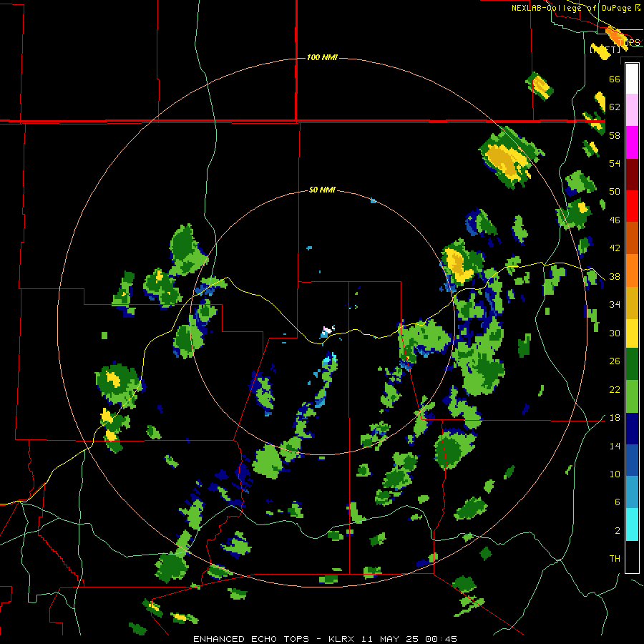The width and height of the screenshot is (644, 644).
Task: Click the legend value 18
Action: 615,418
